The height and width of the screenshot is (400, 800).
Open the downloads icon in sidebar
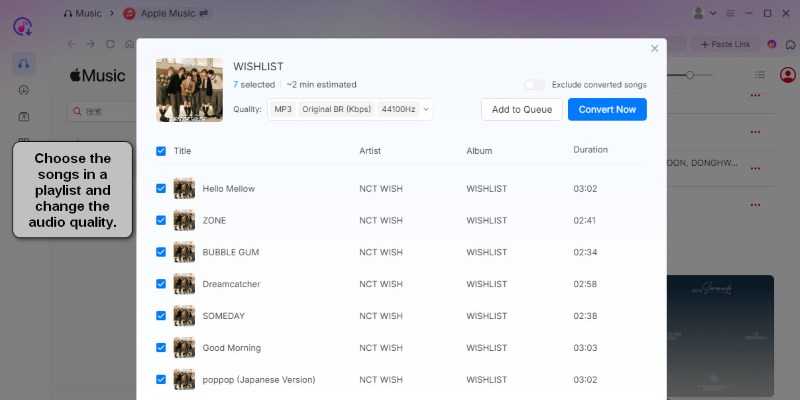[x=23, y=90]
